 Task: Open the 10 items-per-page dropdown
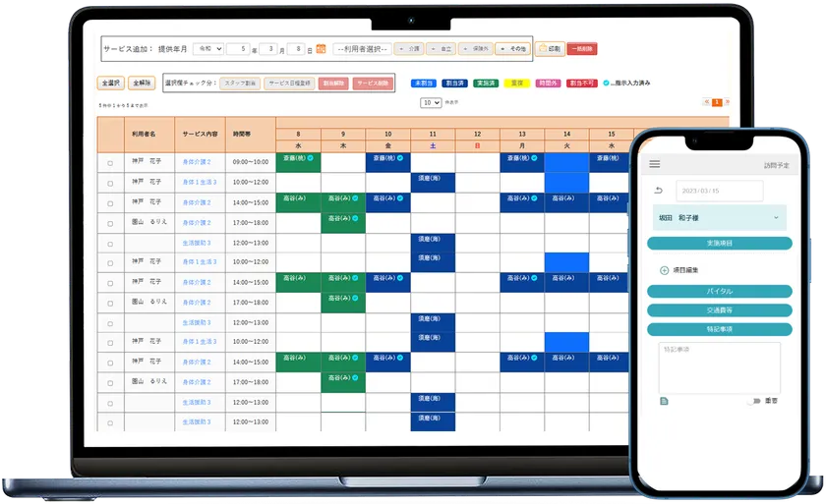tap(431, 102)
